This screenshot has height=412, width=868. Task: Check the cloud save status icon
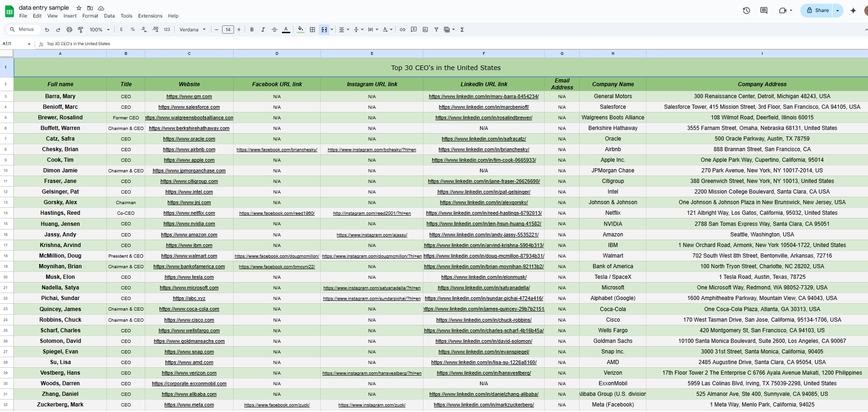[x=101, y=8]
